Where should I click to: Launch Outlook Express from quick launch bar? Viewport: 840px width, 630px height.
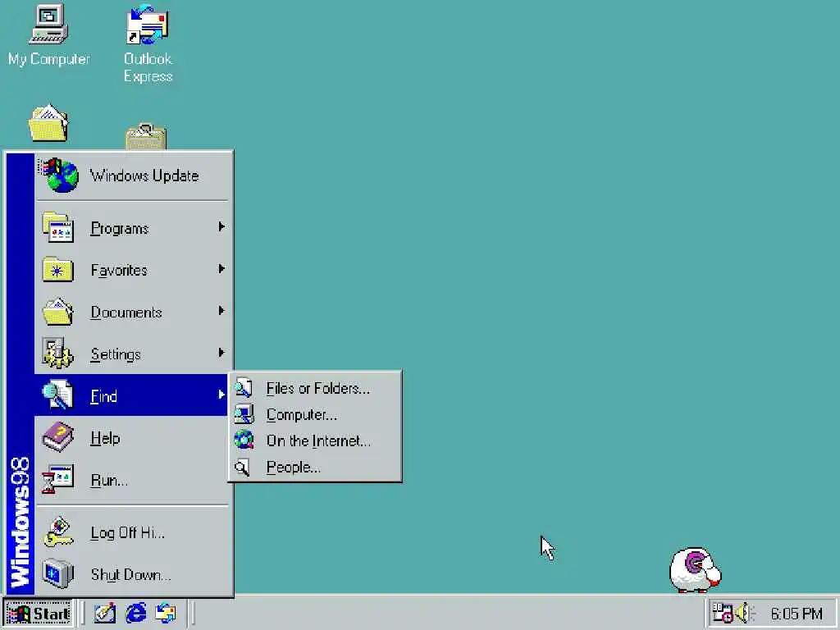point(166,613)
